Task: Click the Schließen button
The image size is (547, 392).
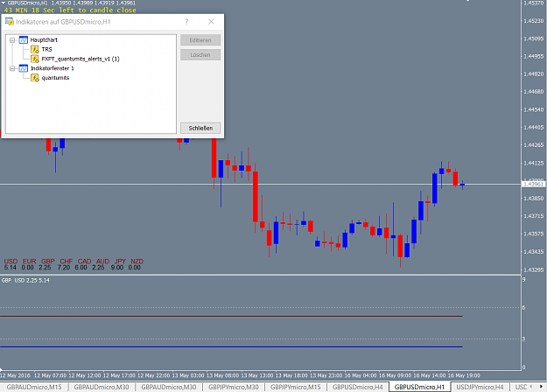Action: 200,128
